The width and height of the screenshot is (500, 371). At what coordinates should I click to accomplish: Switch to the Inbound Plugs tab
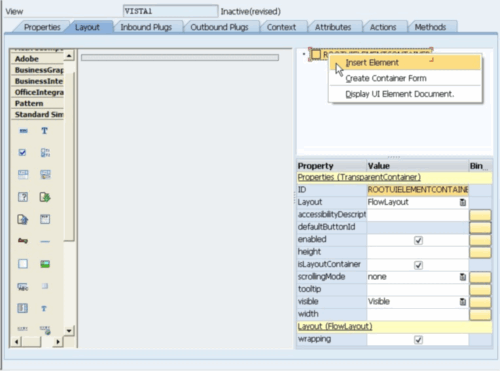point(146,27)
